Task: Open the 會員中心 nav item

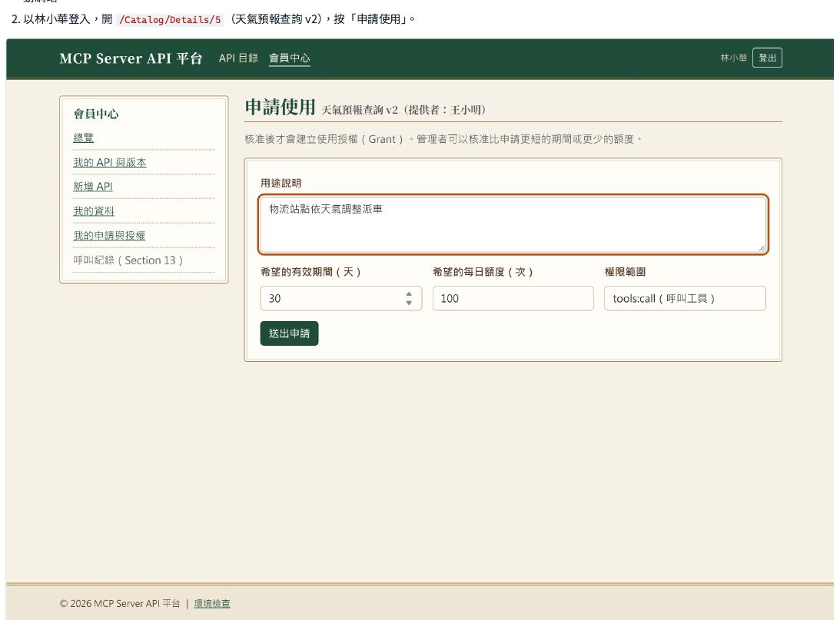Action: [289, 58]
